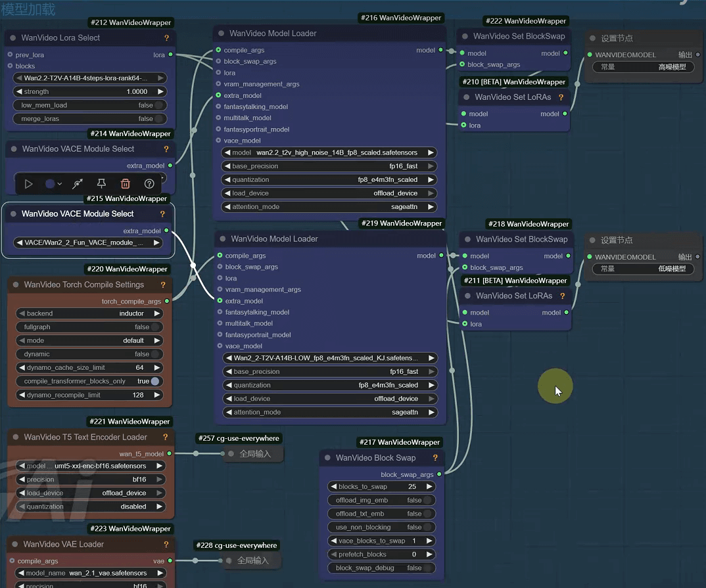Click the torch_compile_args output port
706x588 pixels.
point(167,301)
